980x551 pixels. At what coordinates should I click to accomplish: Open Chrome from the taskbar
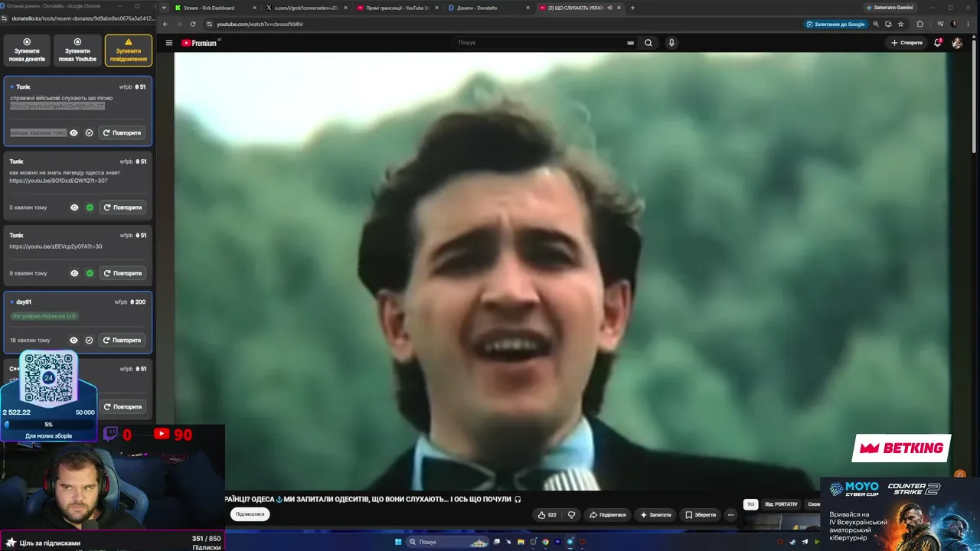[x=545, y=542]
